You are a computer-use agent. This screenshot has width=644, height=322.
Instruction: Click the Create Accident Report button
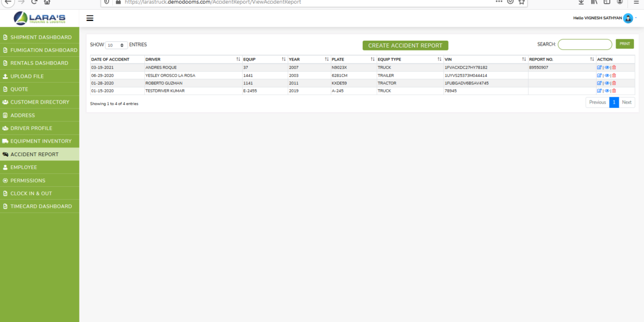click(x=405, y=46)
